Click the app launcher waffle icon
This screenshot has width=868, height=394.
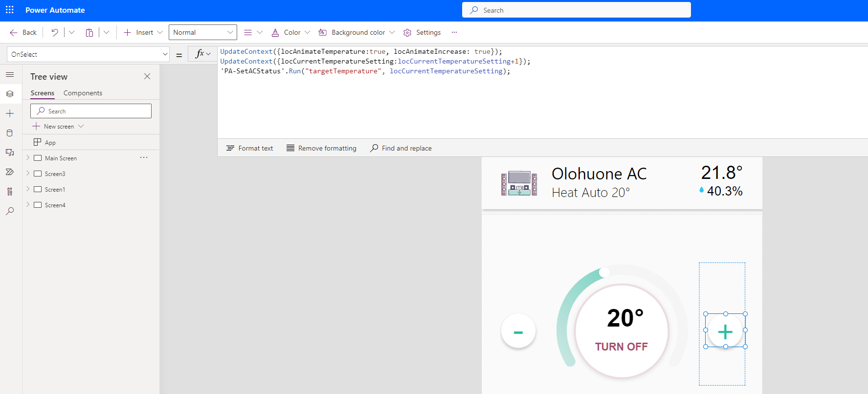[x=10, y=10]
